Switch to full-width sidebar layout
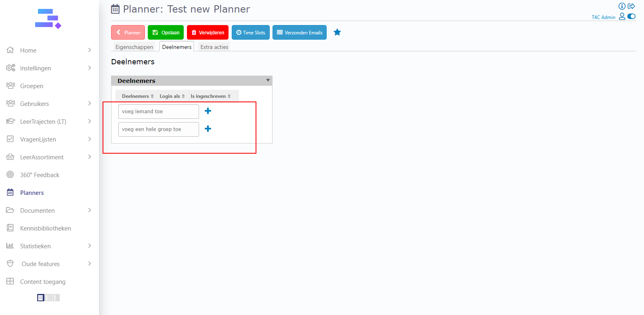Viewport: 644px width, 315px height. (41, 298)
